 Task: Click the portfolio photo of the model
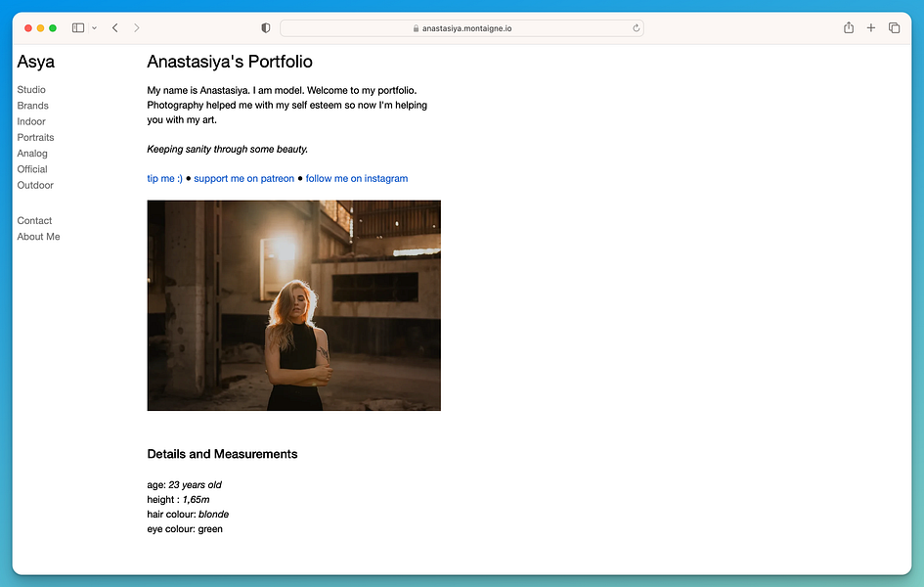[294, 305]
